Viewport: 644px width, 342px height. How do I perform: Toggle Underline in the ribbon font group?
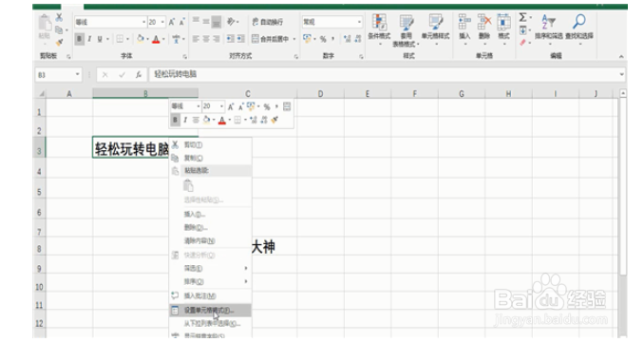pos(100,39)
